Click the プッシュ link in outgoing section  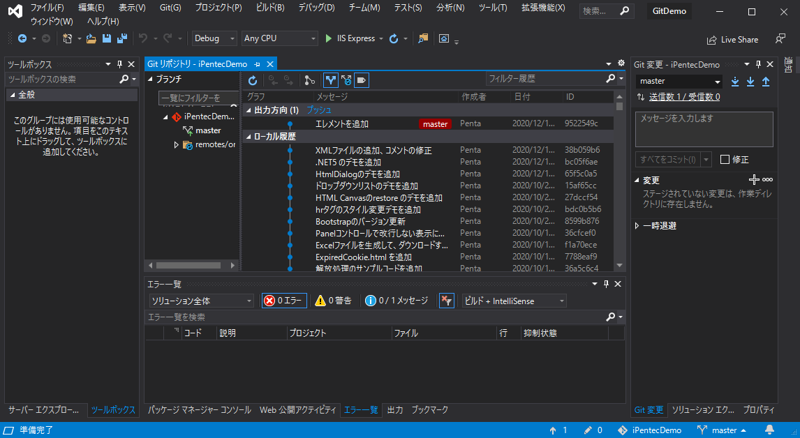[x=319, y=110]
